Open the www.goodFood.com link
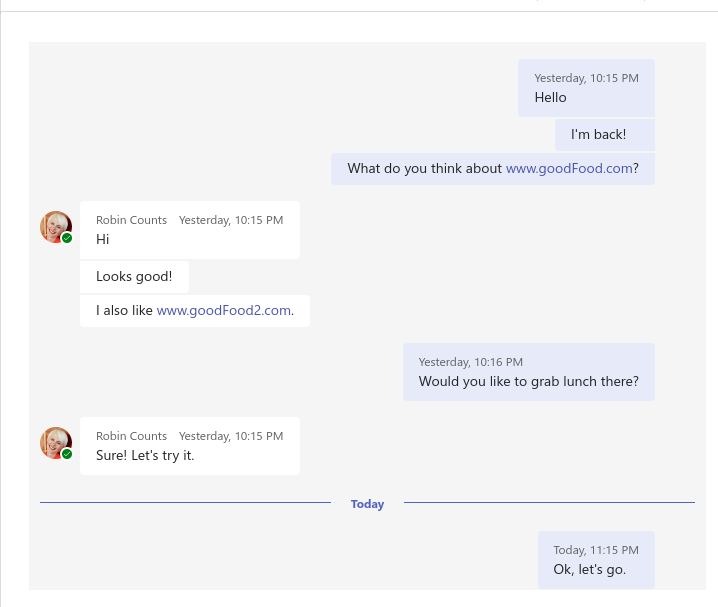The image size is (718, 607). click(569, 168)
